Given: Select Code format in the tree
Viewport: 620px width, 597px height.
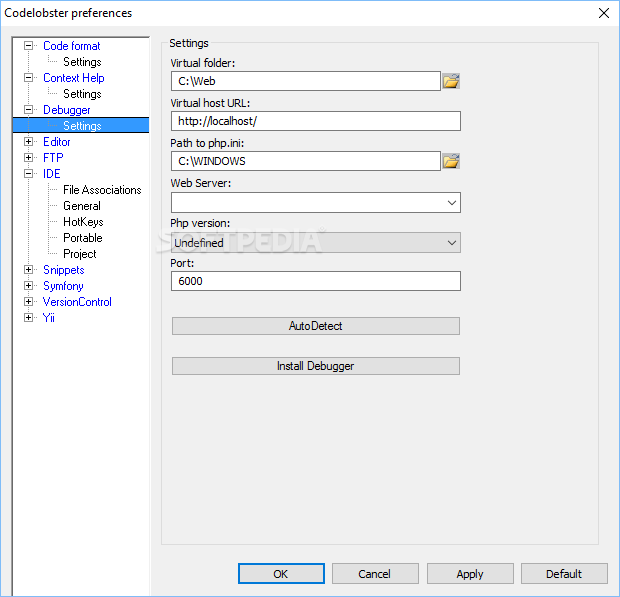Looking at the screenshot, I should coord(72,46).
